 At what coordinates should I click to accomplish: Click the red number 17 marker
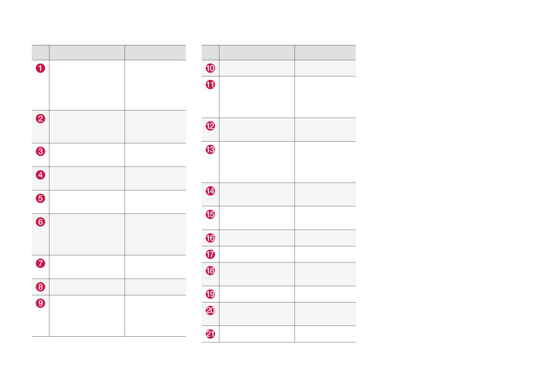click(210, 254)
